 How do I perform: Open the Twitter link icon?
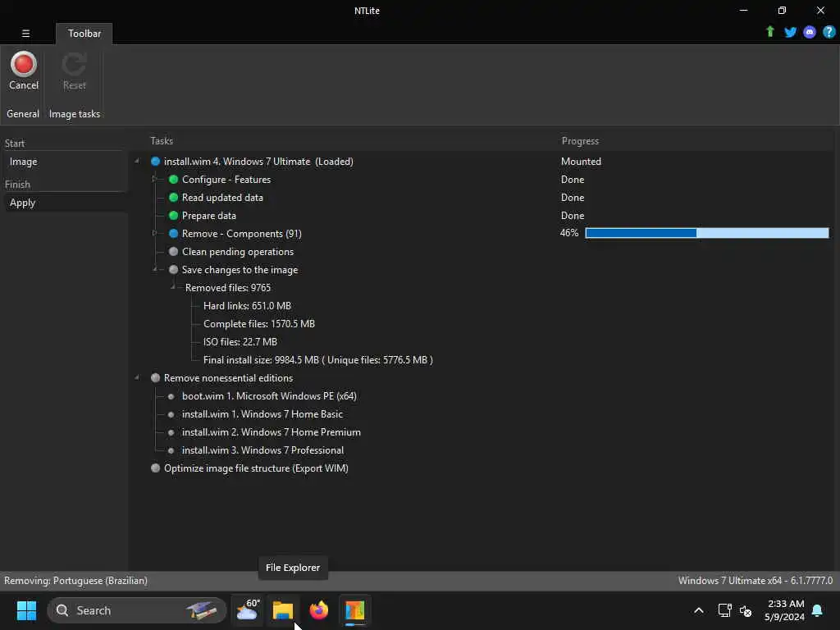pyautogui.click(x=790, y=32)
